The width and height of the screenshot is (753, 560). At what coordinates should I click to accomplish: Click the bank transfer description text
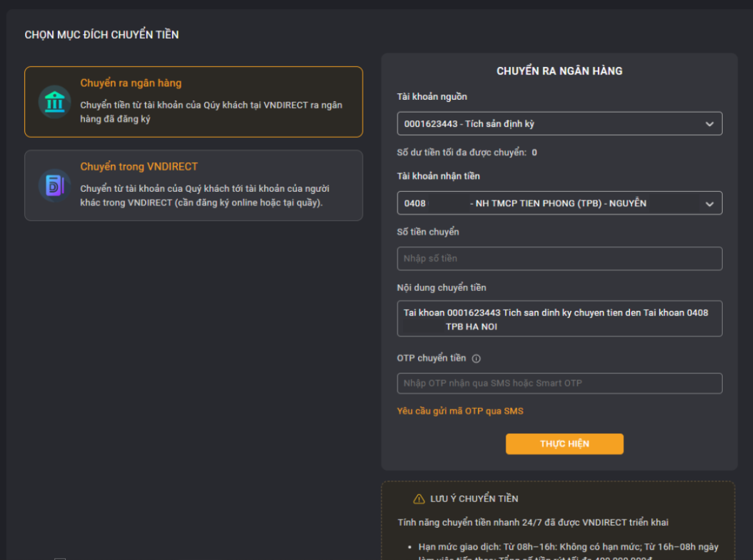[x=211, y=112]
